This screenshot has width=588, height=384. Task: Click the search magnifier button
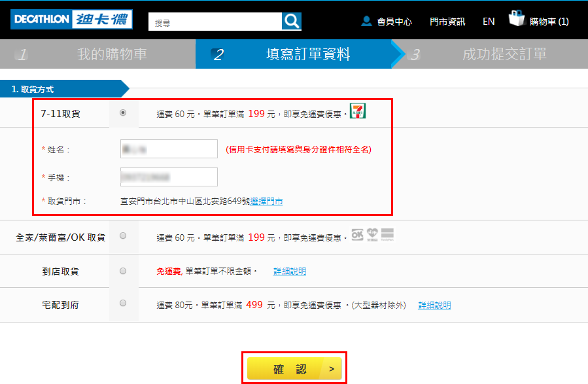[291, 22]
